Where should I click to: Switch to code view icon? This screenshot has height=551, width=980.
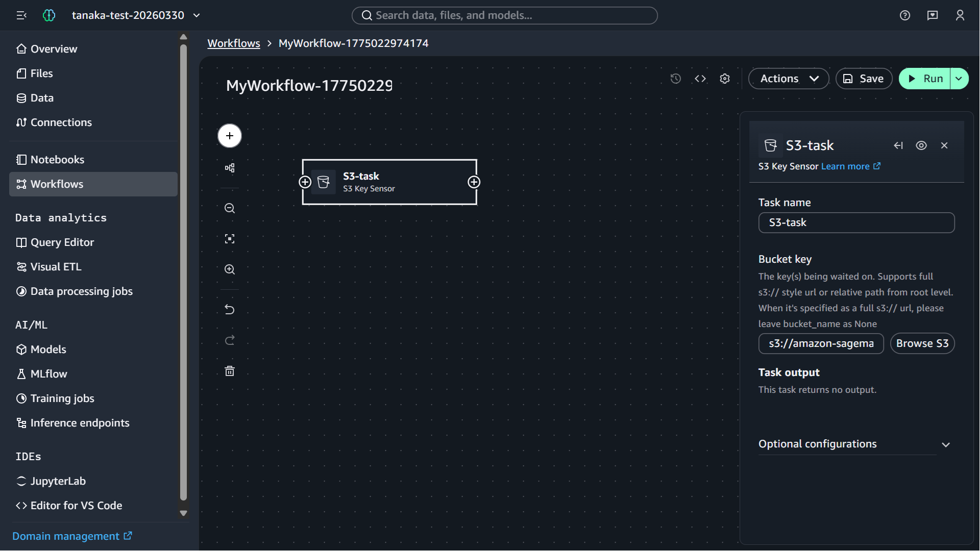[x=700, y=79]
